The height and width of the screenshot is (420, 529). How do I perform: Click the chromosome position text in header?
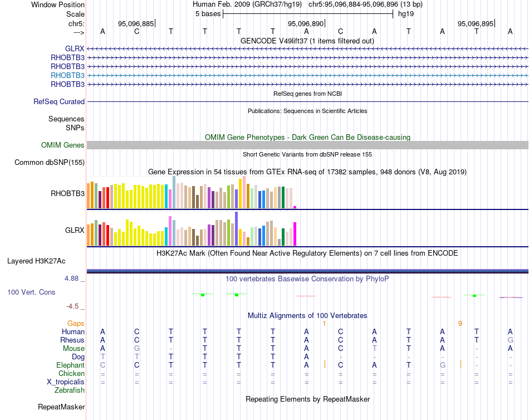(365, 4)
